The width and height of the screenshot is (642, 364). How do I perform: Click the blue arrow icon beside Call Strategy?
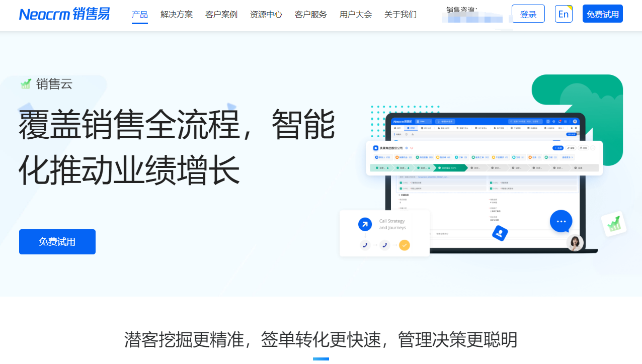(365, 224)
